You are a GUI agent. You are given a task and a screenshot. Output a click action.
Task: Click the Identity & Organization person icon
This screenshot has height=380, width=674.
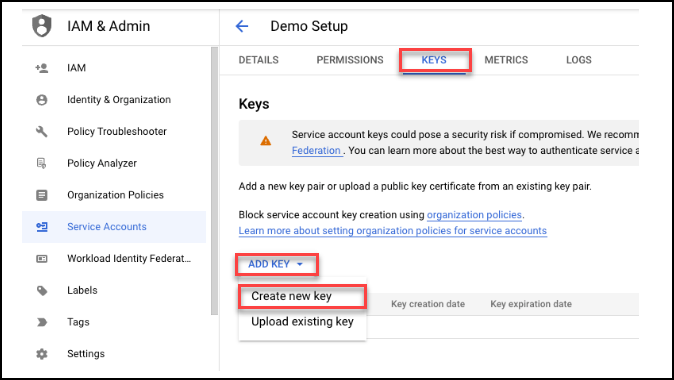[42, 100]
